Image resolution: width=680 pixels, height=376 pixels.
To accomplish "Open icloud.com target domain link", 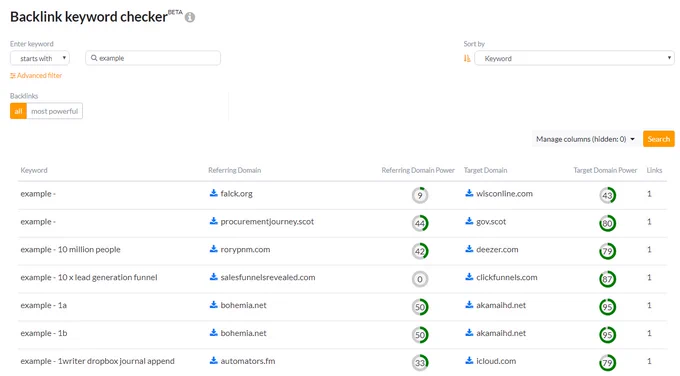I will tap(496, 361).
